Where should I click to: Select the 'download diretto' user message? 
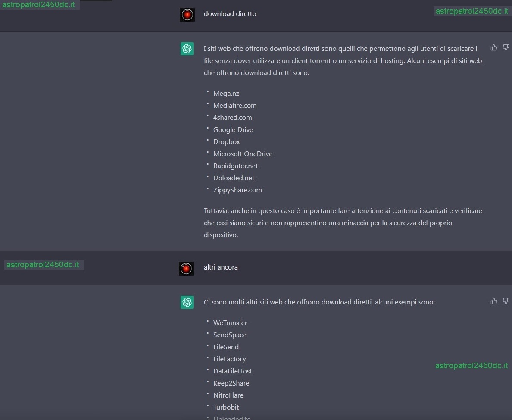[230, 14]
